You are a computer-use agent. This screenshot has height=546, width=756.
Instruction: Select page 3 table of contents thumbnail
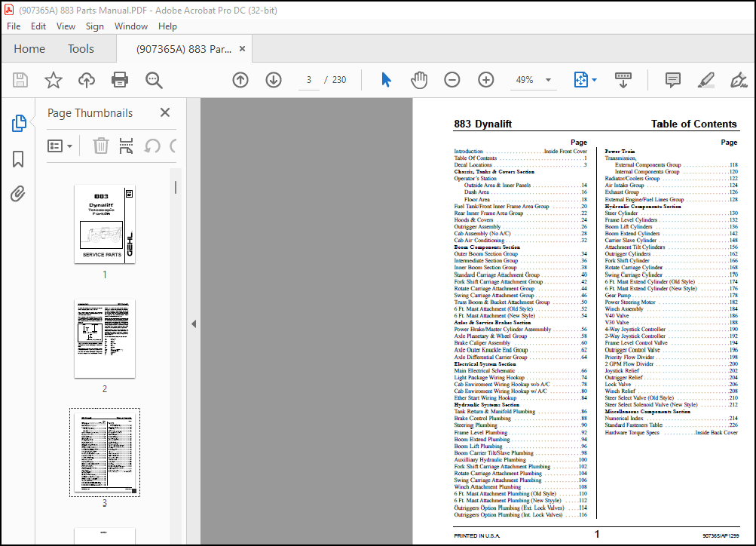[105, 453]
